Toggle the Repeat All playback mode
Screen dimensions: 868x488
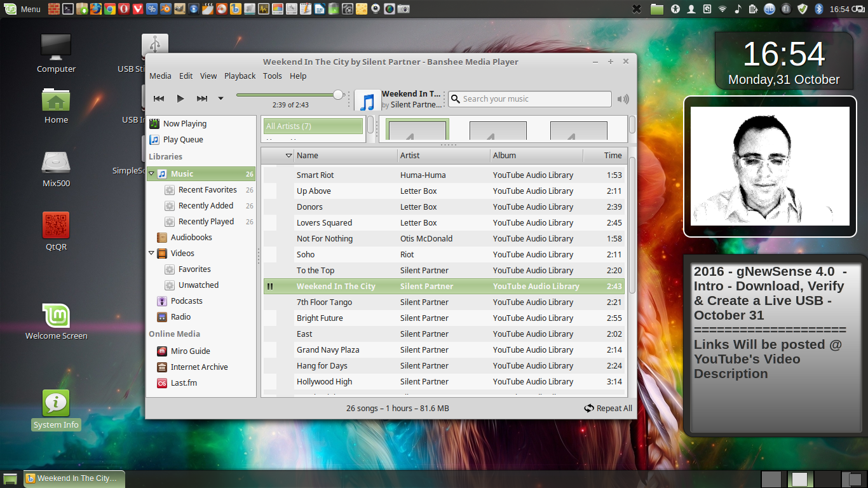[608, 409]
